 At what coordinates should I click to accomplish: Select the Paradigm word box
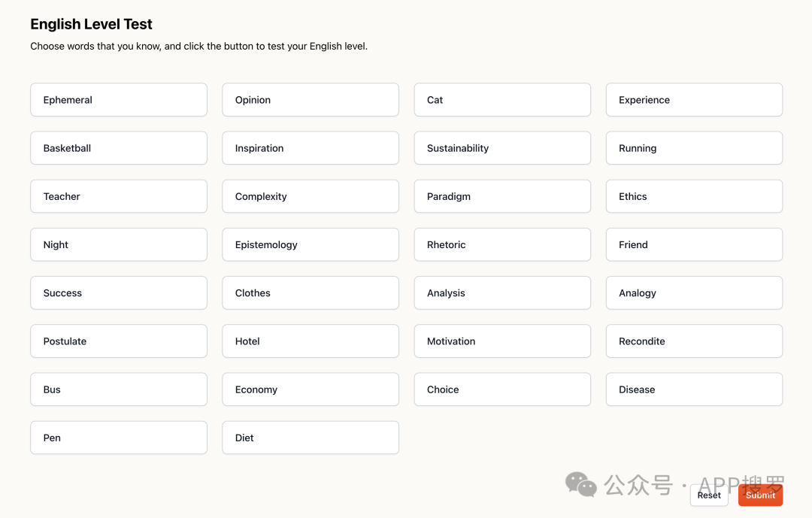(502, 196)
